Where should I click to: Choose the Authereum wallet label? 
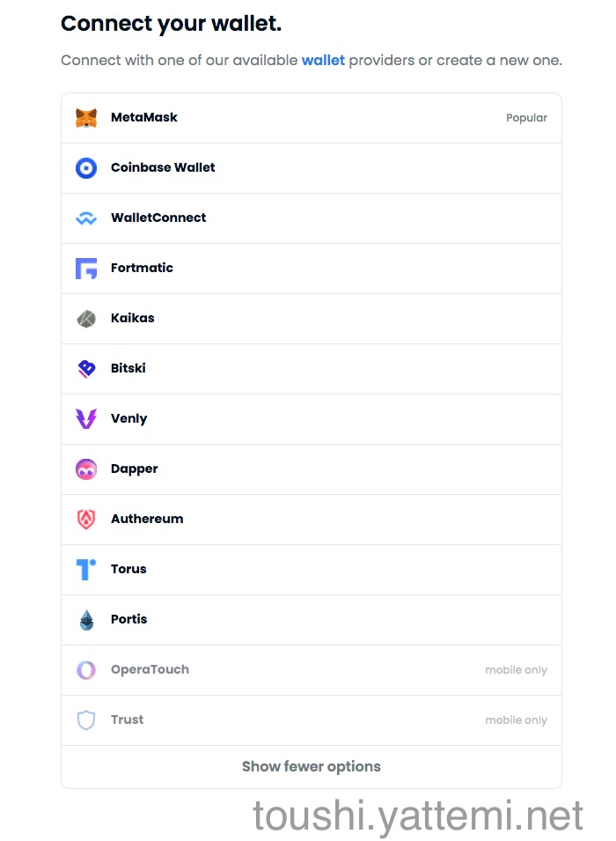[x=147, y=519]
